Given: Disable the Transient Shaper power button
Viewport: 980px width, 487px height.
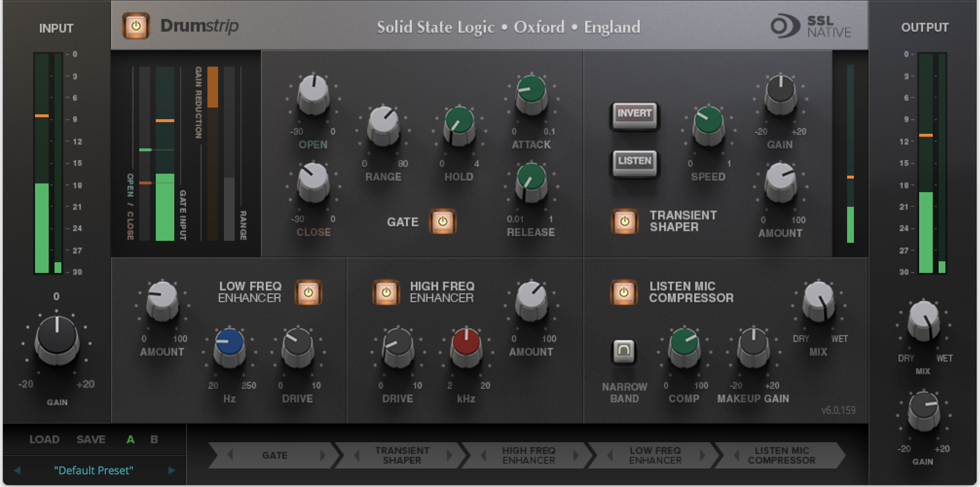Looking at the screenshot, I should [x=625, y=222].
